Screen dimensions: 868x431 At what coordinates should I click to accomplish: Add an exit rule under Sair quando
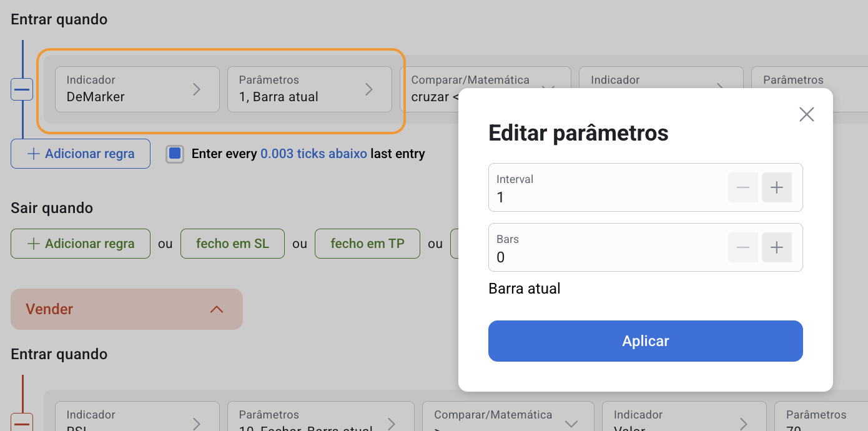pyautogui.click(x=81, y=244)
